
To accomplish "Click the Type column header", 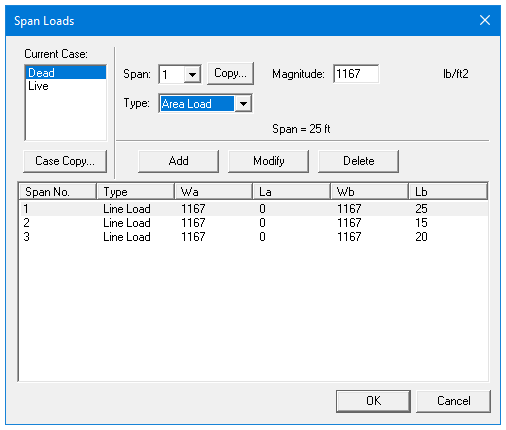I will tap(136, 192).
